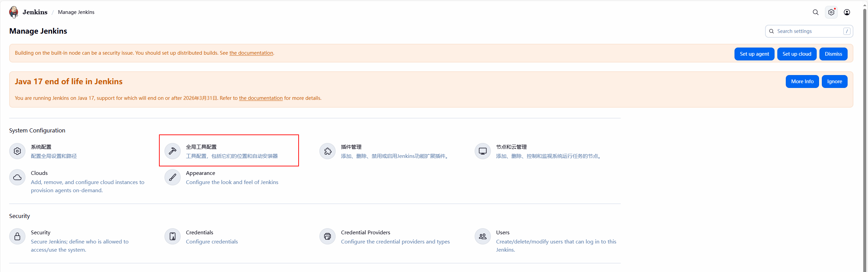Click the 系统配置 gear icon
Viewport: 868px width, 272px height.
pyautogui.click(x=17, y=151)
